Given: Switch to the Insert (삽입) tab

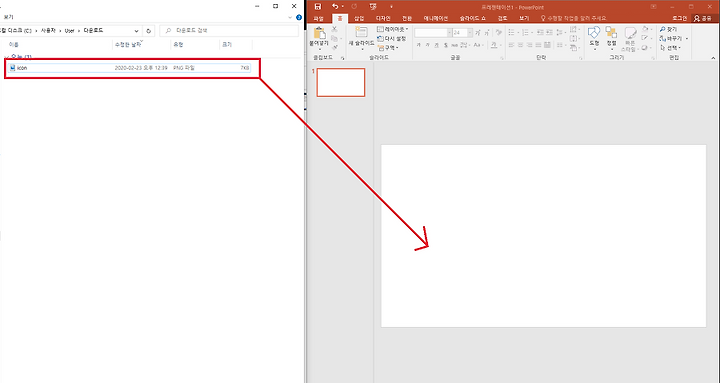Looking at the screenshot, I should point(359,18).
